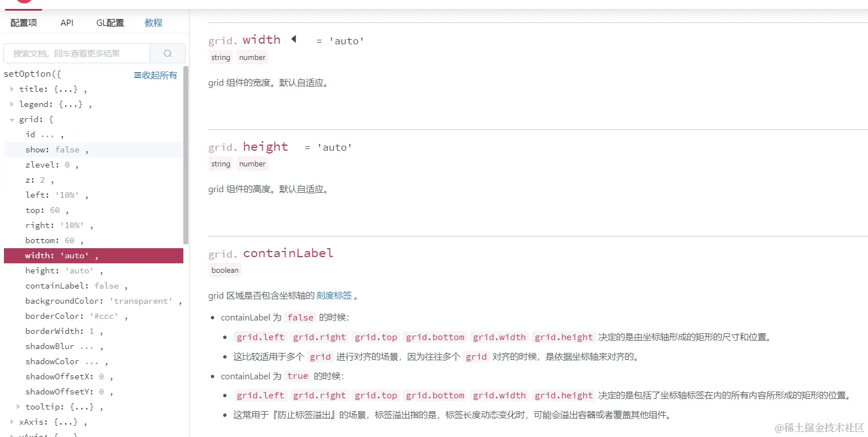Screen dimensions: 868x437
Task: Open the 刻度标签 link
Action: (334, 295)
